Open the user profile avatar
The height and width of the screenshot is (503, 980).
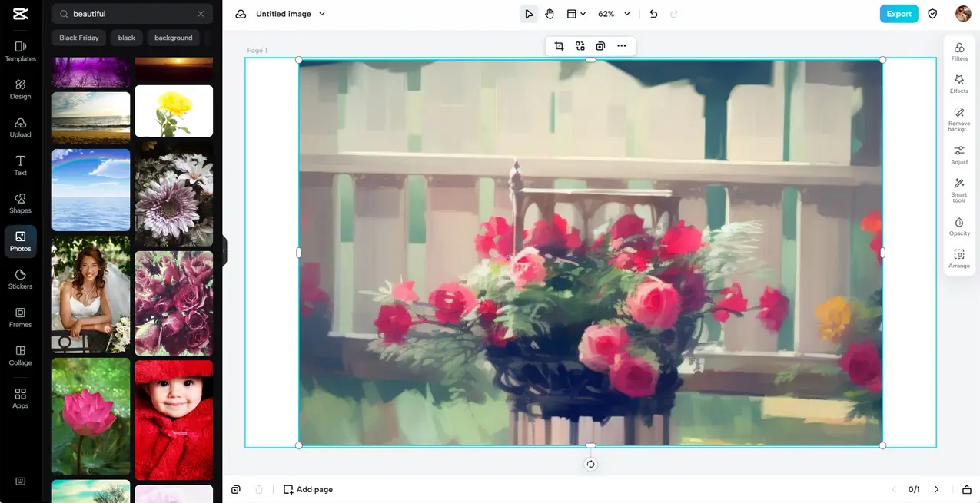963,14
